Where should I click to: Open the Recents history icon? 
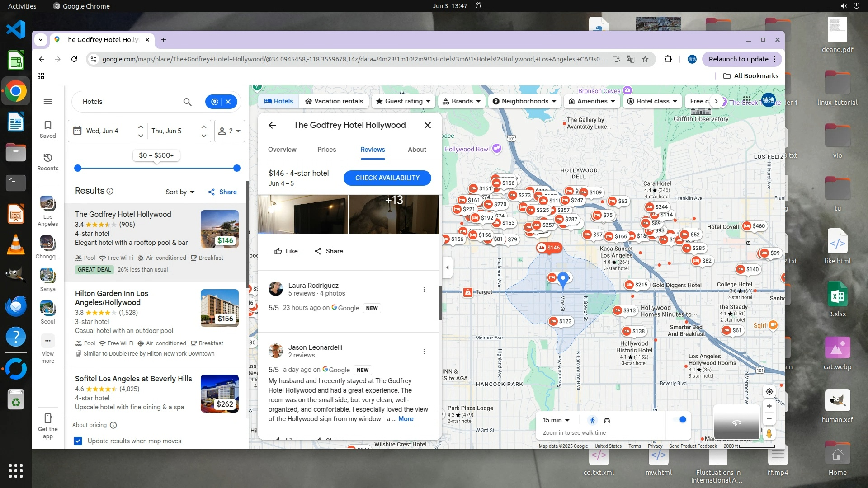pyautogui.click(x=47, y=158)
